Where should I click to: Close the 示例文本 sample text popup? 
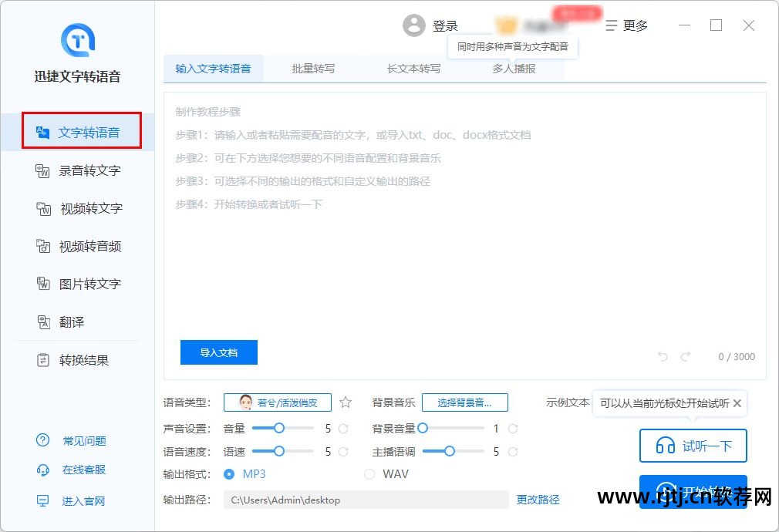pyautogui.click(x=737, y=402)
